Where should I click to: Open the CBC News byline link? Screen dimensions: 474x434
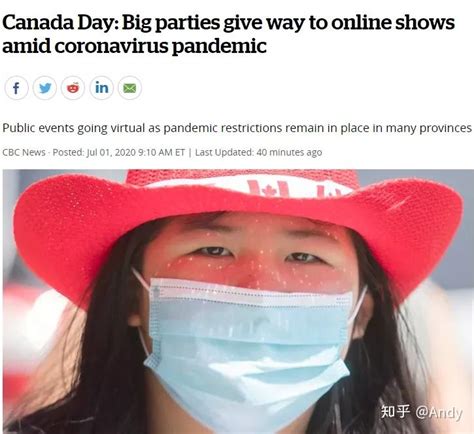[24, 152]
